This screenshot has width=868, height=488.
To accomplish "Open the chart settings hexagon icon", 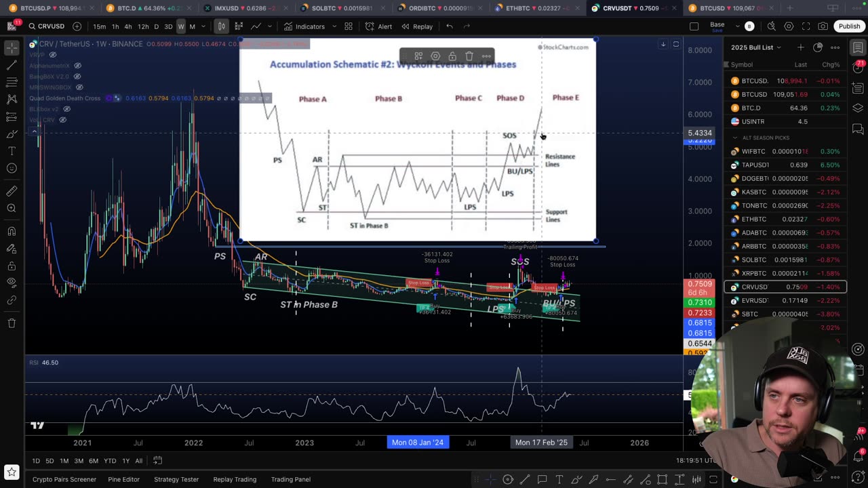I will pos(789,26).
